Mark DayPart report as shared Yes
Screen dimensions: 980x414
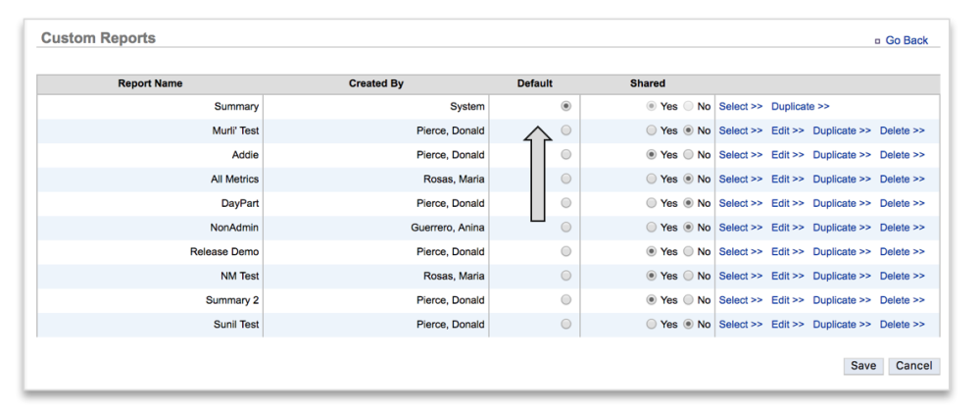[x=652, y=203]
